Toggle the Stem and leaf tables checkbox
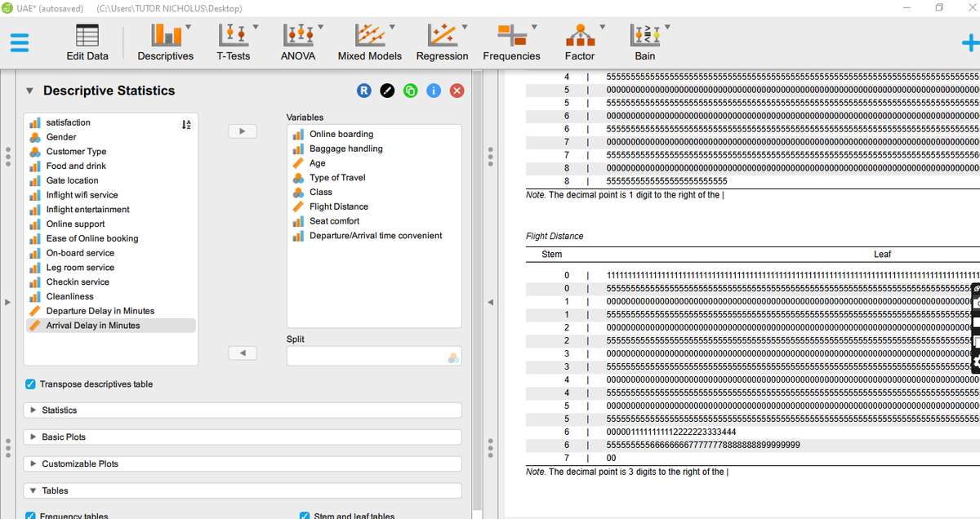 point(305,516)
